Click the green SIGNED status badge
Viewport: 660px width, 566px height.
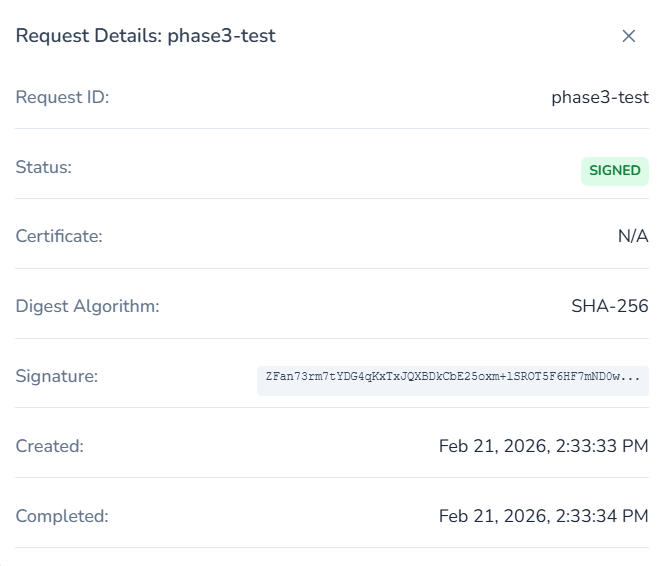coord(614,171)
